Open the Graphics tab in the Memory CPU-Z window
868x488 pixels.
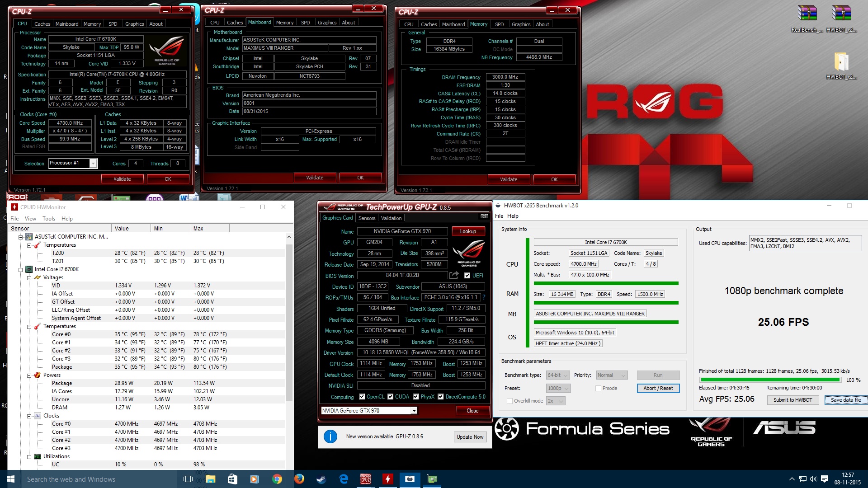pyautogui.click(x=521, y=24)
